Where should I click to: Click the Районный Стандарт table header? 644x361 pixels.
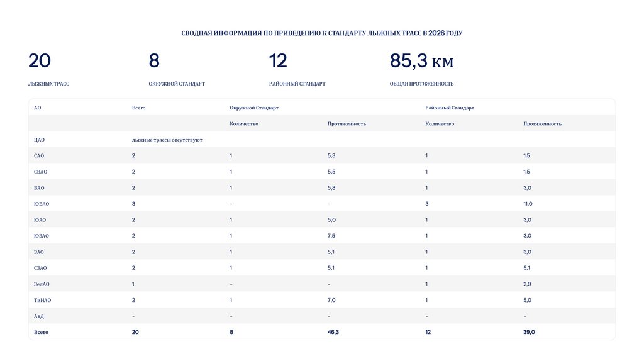click(449, 108)
